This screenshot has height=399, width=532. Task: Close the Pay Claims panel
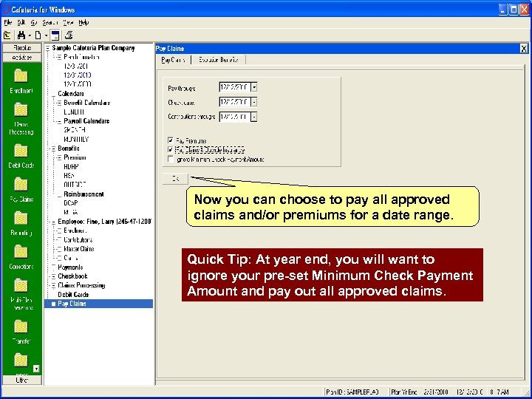point(524,49)
